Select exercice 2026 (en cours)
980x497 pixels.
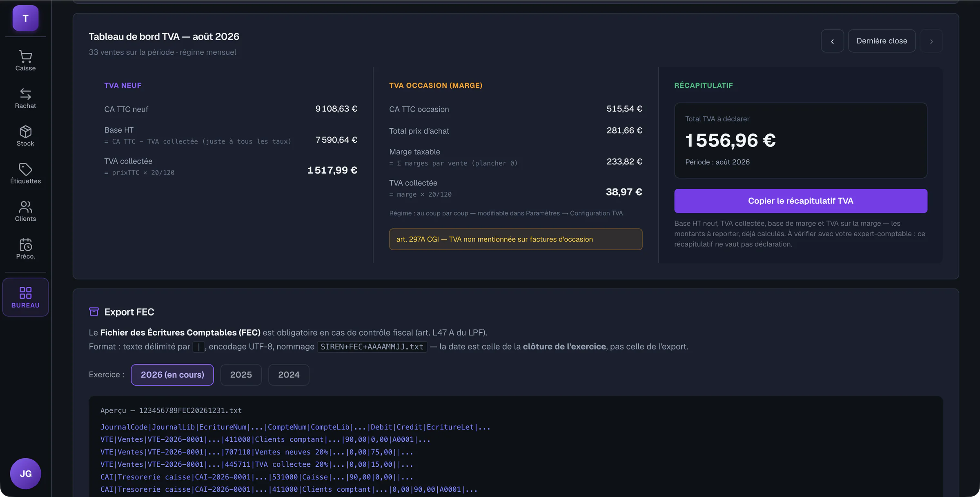click(172, 375)
